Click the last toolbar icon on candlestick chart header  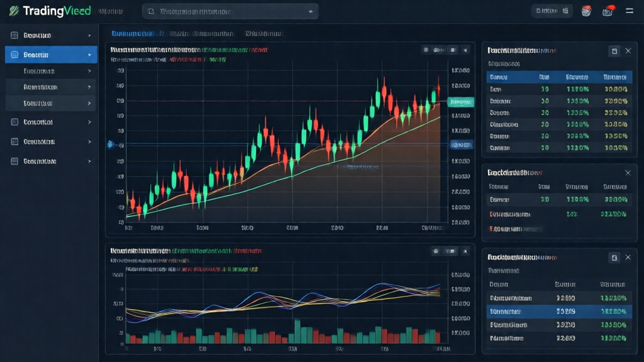tap(465, 50)
